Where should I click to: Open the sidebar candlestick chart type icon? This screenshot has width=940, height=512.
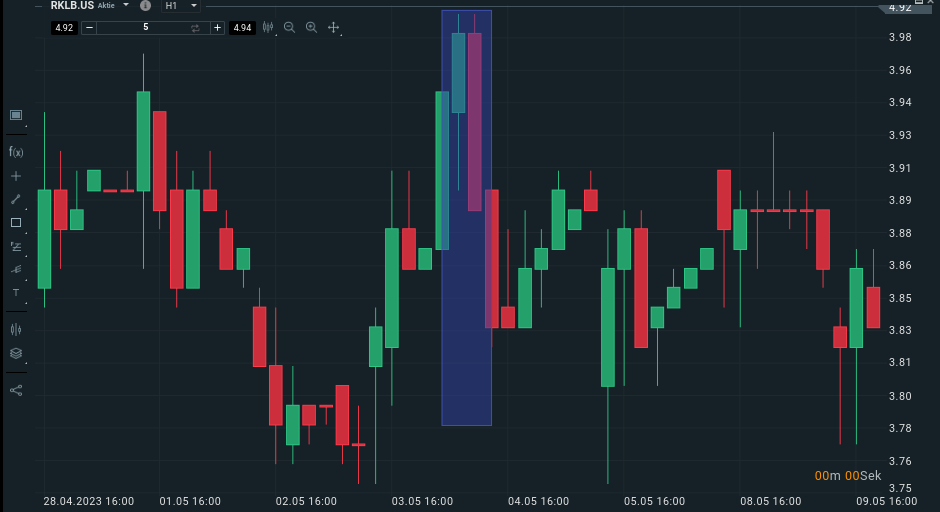tap(16, 329)
